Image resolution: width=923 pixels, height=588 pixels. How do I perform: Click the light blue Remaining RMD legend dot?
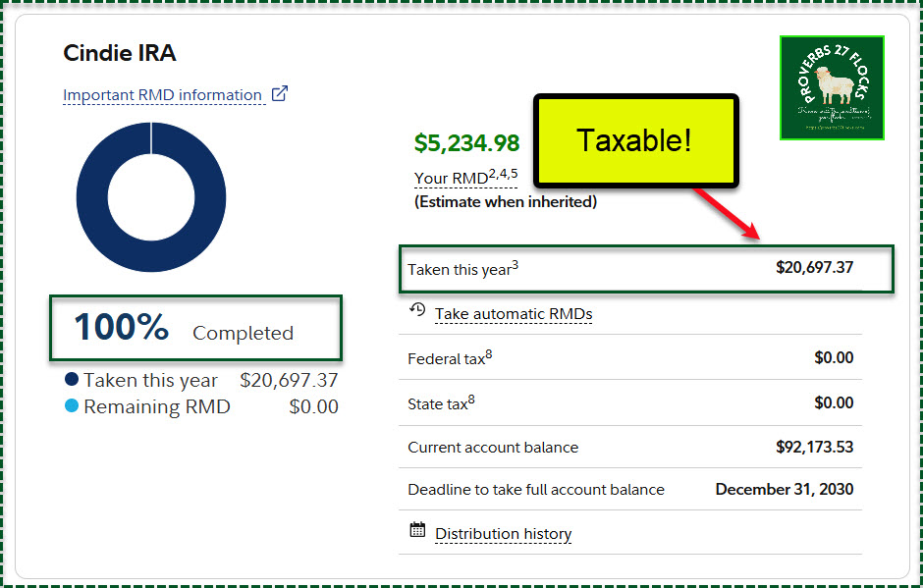(71, 406)
